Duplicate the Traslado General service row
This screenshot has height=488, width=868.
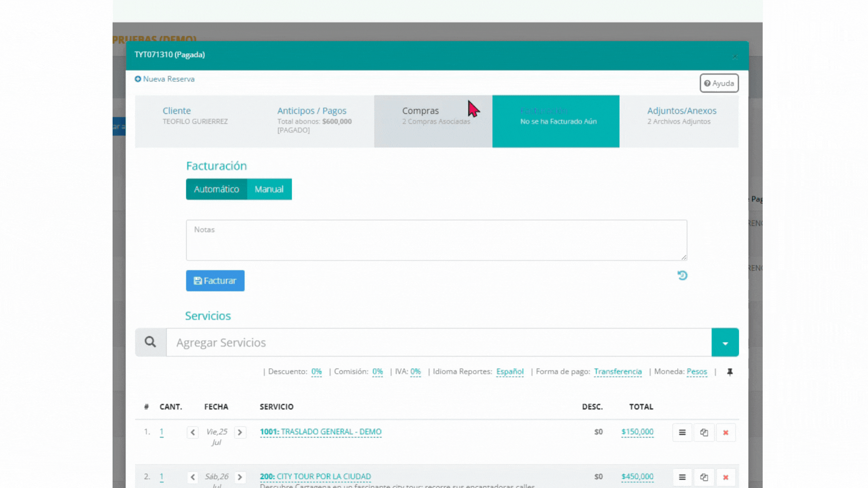coord(704,432)
